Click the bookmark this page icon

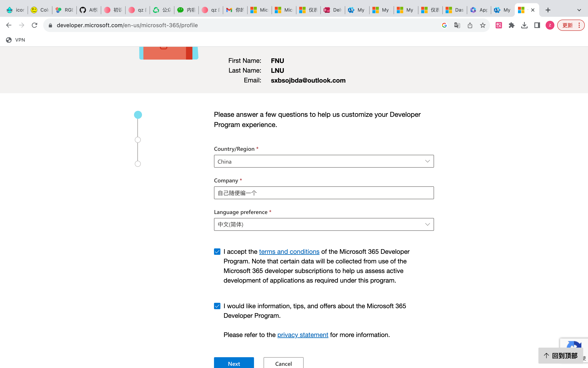coord(482,25)
